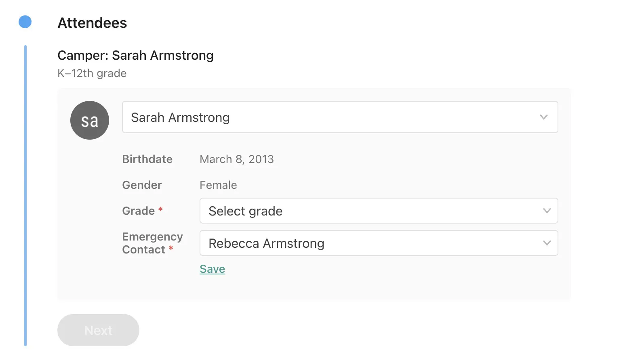Click the chevron beside Rebecca Armstrong

(x=547, y=243)
